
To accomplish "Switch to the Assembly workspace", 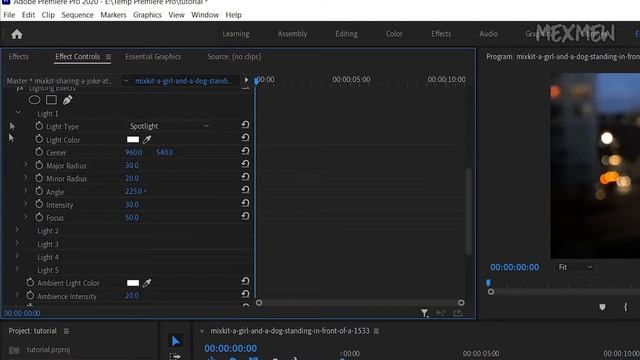I will point(293,34).
